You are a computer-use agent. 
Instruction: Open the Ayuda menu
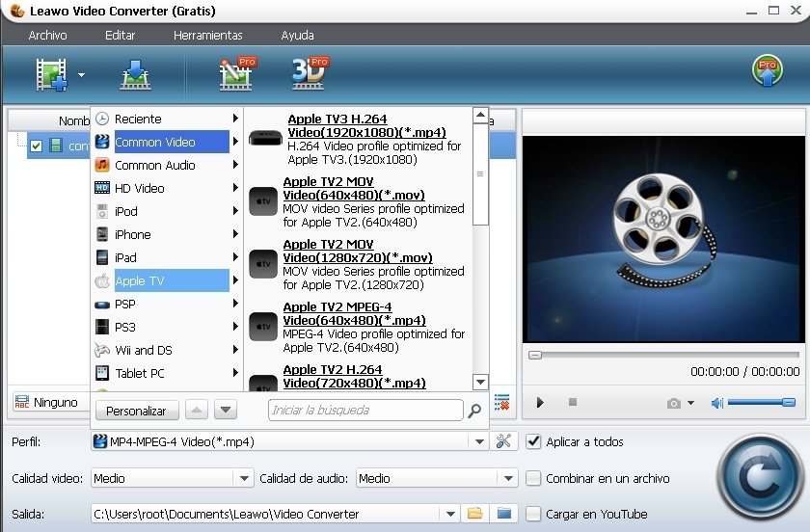click(x=297, y=35)
